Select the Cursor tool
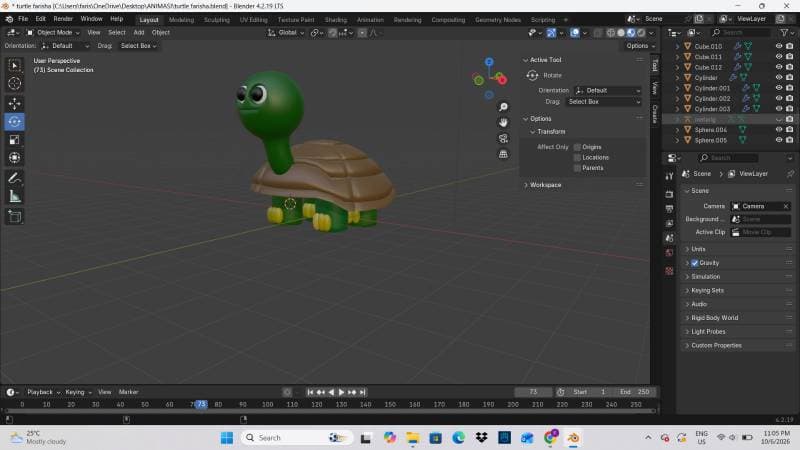Screen dimensions: 800x450 pyautogui.click(x=14, y=83)
